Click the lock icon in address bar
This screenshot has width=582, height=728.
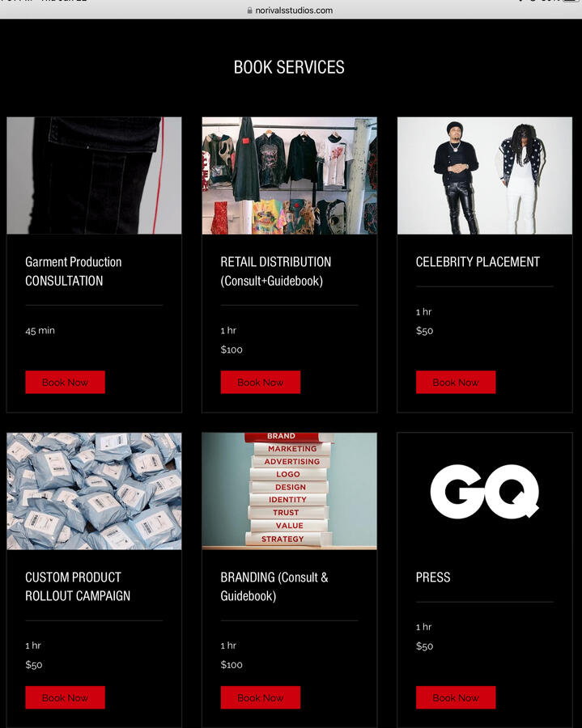point(250,11)
